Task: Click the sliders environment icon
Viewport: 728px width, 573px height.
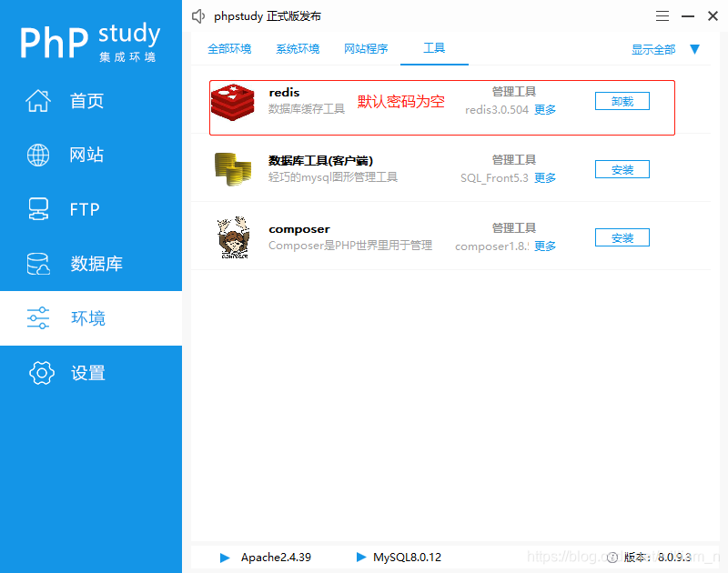Action: click(x=38, y=317)
